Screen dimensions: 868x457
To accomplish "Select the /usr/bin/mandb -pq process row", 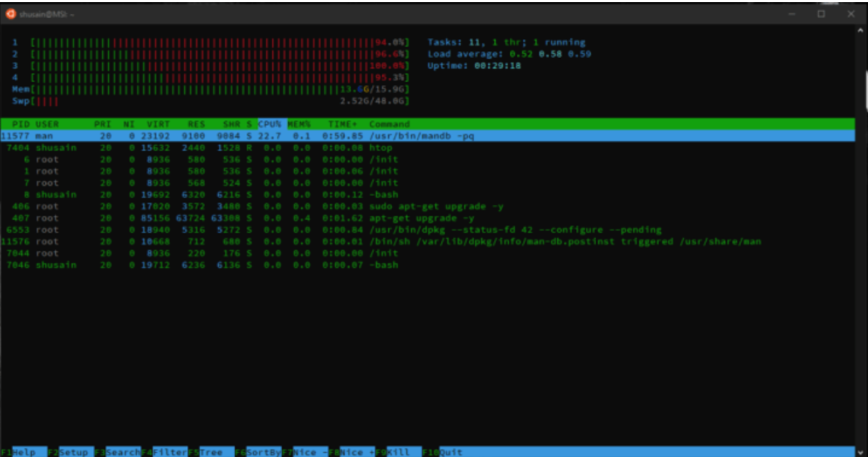I will [422, 136].
